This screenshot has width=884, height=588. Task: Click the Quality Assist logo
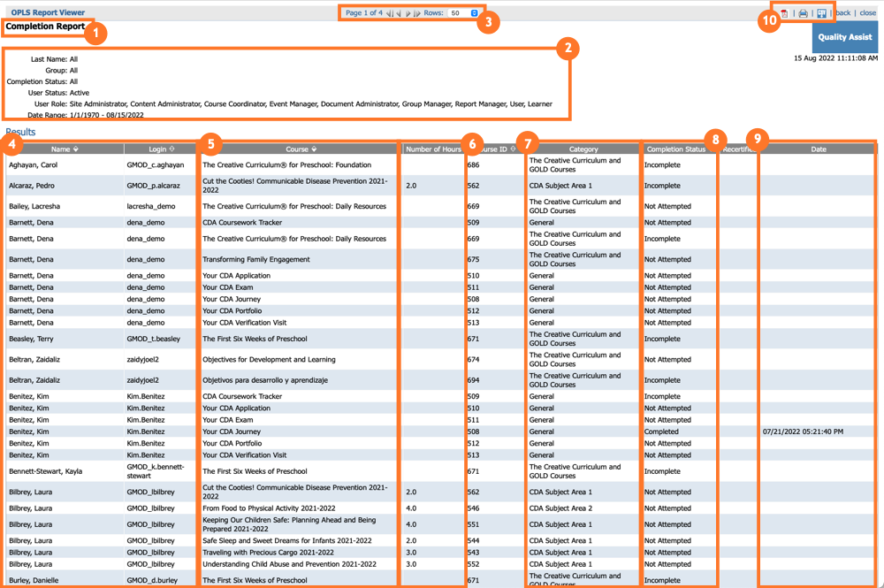click(x=844, y=37)
